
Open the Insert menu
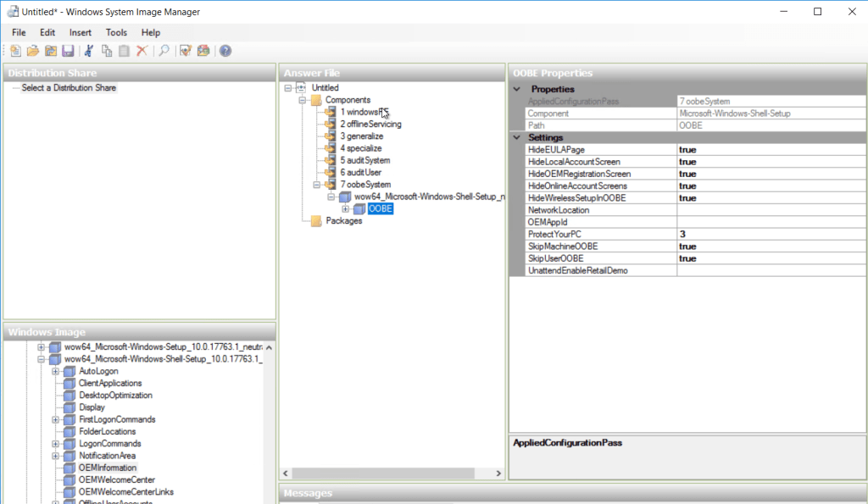pyautogui.click(x=80, y=32)
